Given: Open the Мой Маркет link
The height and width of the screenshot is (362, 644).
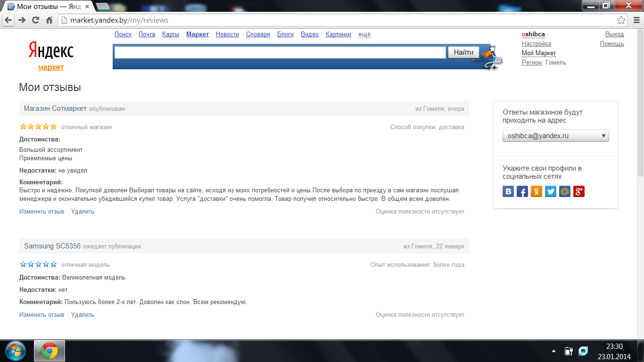Looking at the screenshot, I should point(539,53).
